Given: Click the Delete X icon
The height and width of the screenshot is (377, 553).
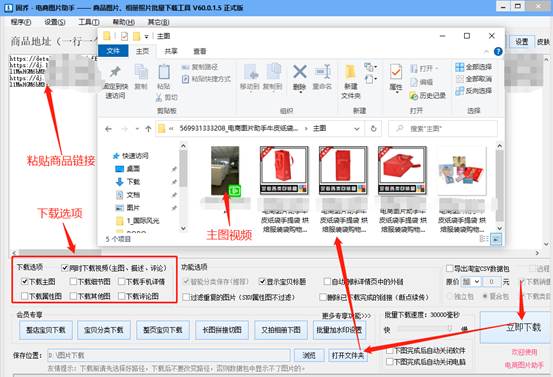Looking at the screenshot, I should (299, 72).
